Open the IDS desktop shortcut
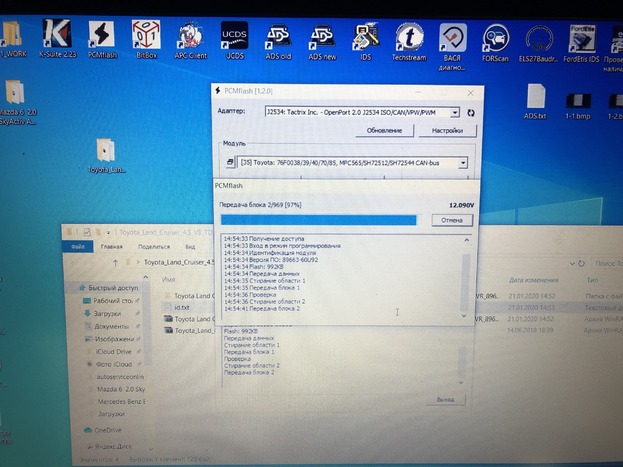 (365, 38)
